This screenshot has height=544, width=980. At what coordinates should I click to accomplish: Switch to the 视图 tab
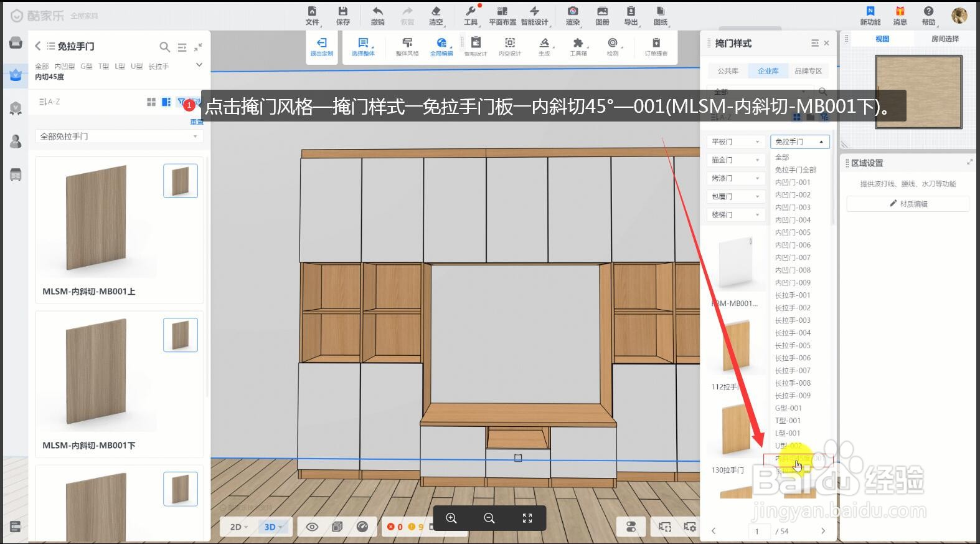(882, 39)
